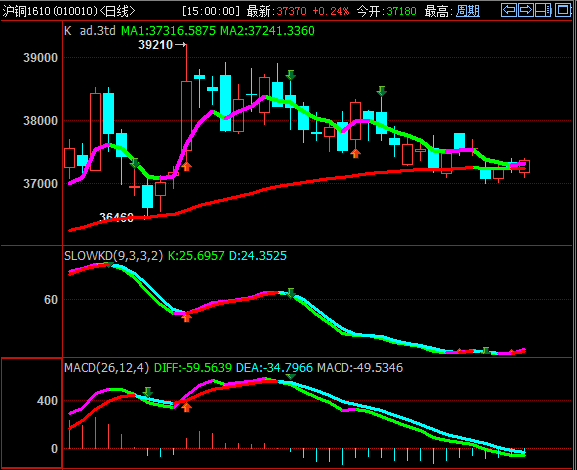Click the orange buy arrow in MACD panel

click(x=187, y=407)
